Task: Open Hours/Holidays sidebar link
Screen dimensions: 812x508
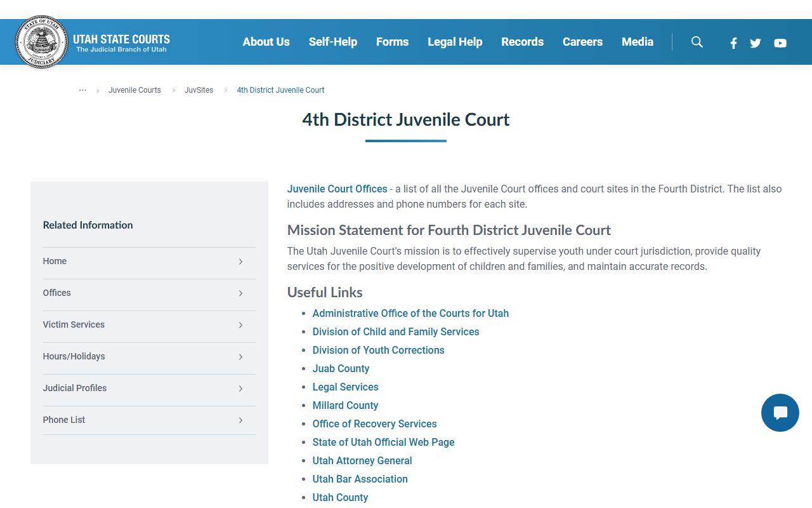Action: click(74, 356)
